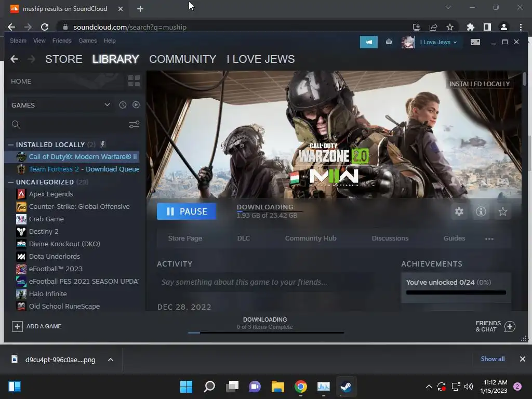Image resolution: width=532 pixels, height=399 pixels.
Task: Click Destiny 2 game icon
Action: click(x=21, y=231)
